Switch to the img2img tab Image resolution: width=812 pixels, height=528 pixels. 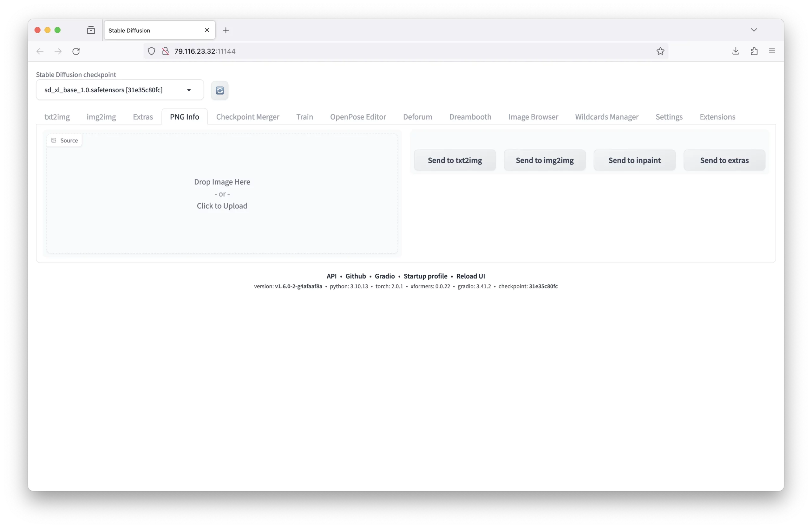tap(101, 117)
